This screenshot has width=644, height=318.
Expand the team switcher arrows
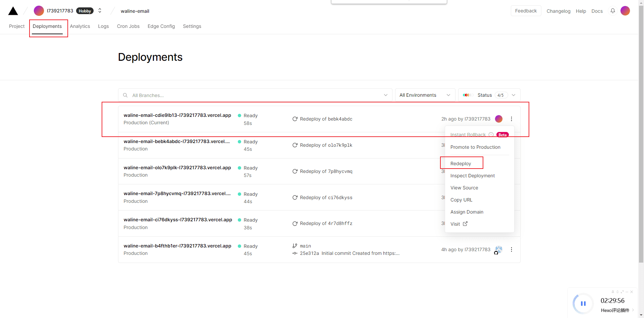click(100, 11)
